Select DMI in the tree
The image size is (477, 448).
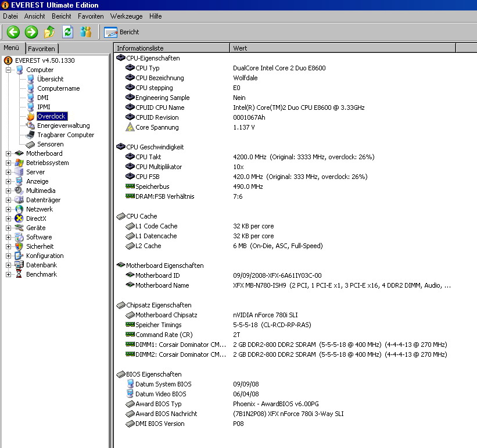click(x=43, y=98)
